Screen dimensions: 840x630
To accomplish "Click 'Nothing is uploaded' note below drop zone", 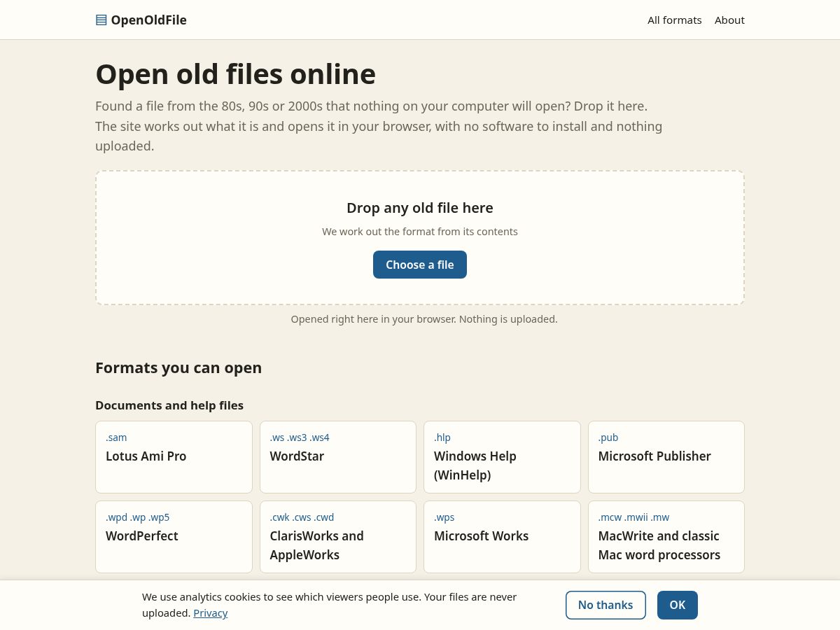I will coord(424,319).
